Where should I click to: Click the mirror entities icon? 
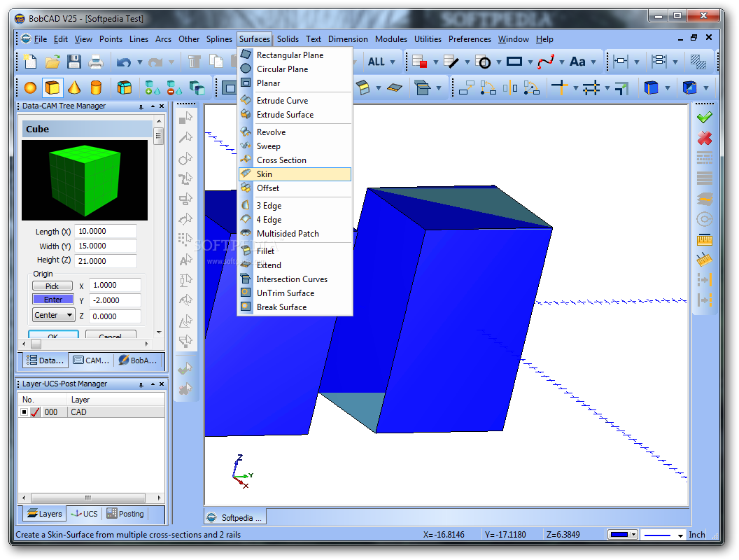[510, 87]
